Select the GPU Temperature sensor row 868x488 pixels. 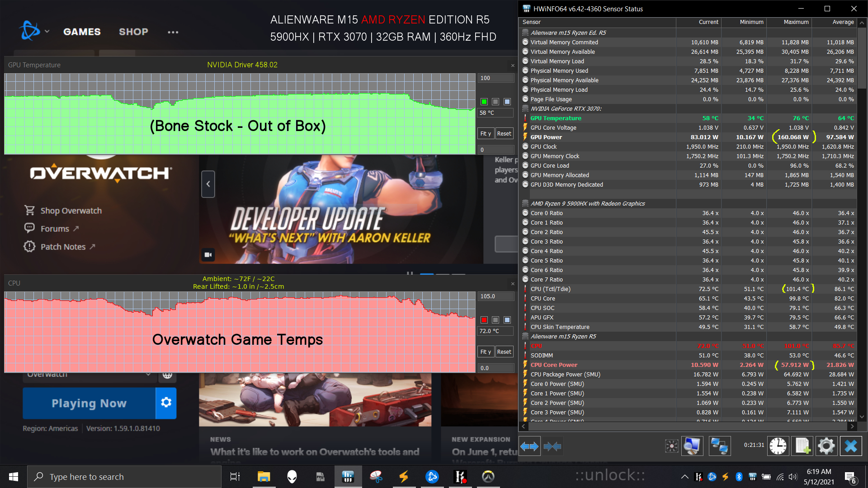[688, 118]
